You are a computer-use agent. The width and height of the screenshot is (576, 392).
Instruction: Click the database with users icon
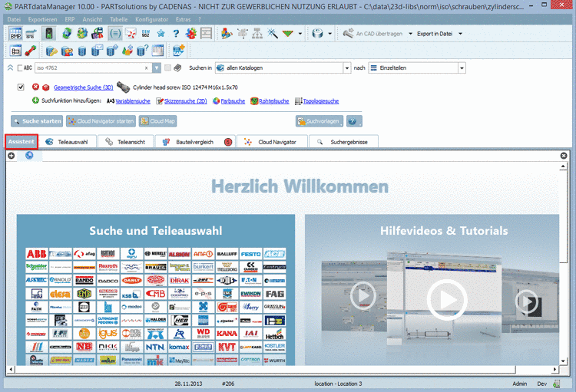[67, 51]
